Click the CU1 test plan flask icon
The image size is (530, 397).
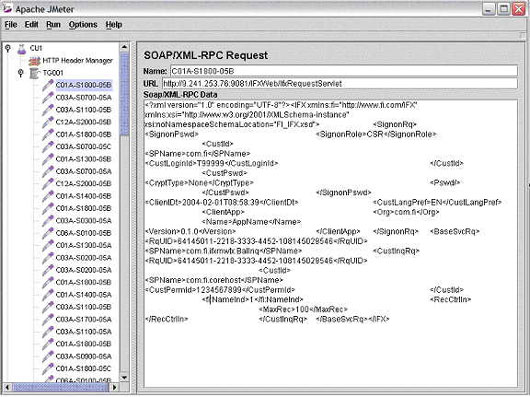tap(22, 49)
